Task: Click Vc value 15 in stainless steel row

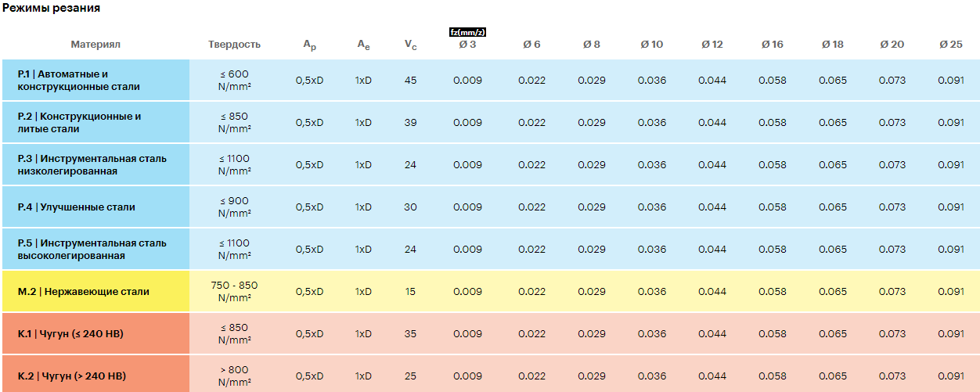Action: pos(411,292)
